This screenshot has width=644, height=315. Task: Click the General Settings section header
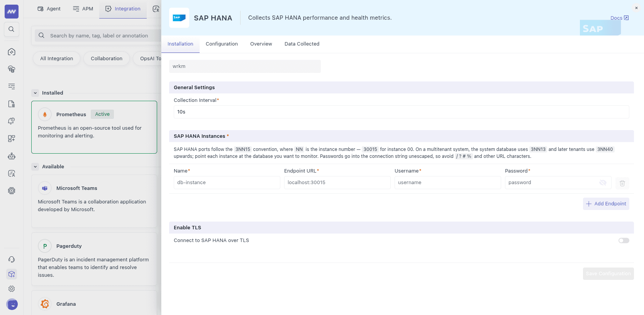point(402,88)
